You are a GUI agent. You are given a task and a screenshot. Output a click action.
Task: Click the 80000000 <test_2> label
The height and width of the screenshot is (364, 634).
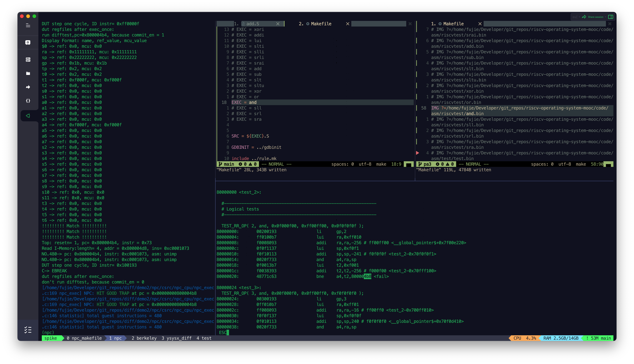239,192
